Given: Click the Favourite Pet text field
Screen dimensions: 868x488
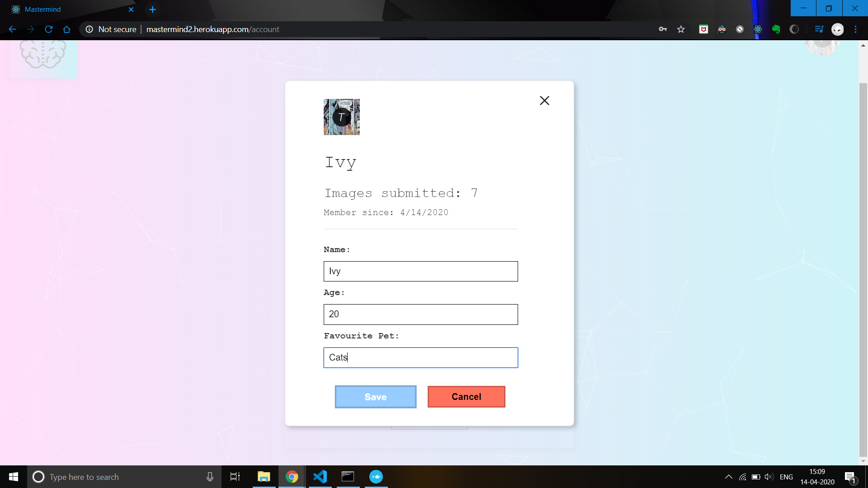Looking at the screenshot, I should tap(420, 357).
